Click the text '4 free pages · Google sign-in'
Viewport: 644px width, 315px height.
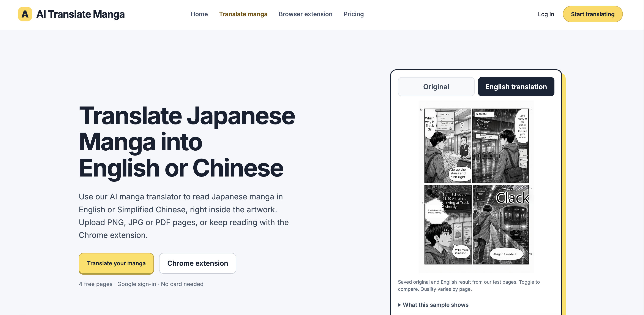coord(117,284)
